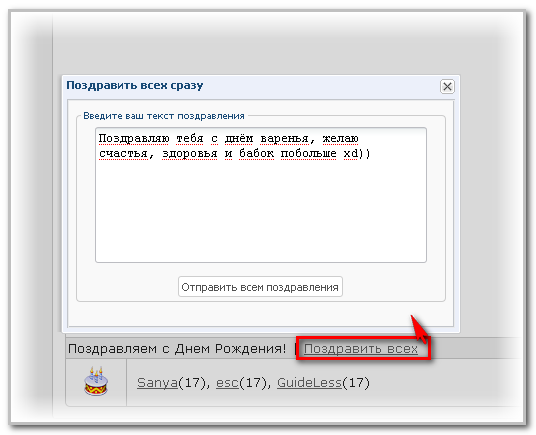Click the birthday cake icon
Screen dimensions: 536x435
click(96, 381)
